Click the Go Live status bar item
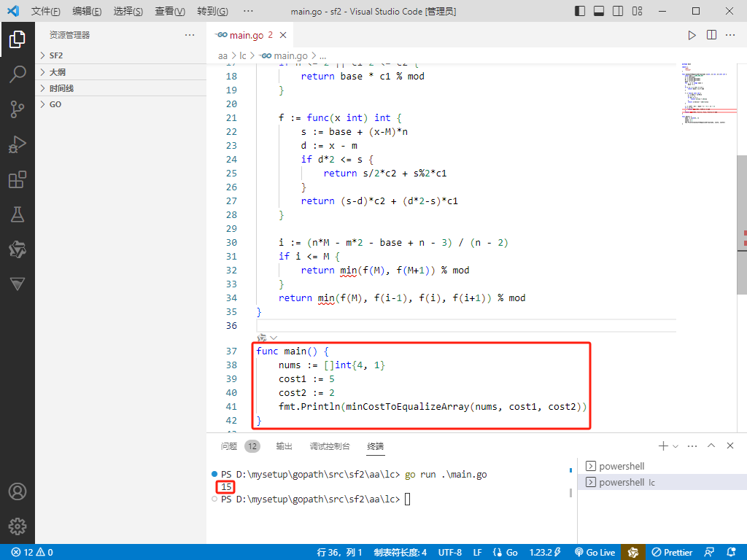This screenshot has width=747, height=560. point(595,552)
